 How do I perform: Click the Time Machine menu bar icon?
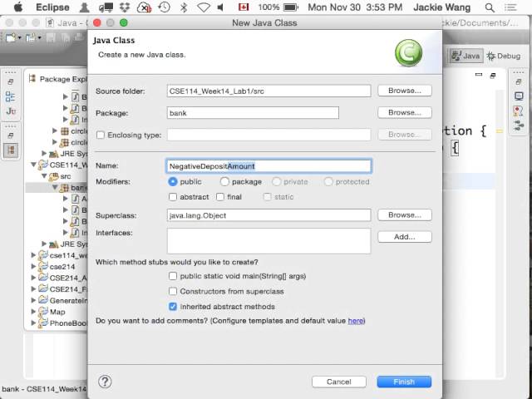pos(165,7)
